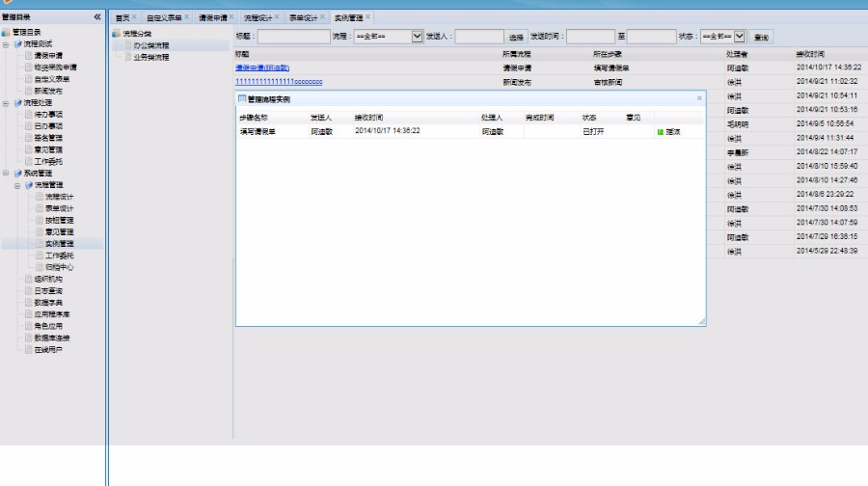868x486 pixels.
Task: Open 归档中心 in sidebar tree
Action: (59, 267)
